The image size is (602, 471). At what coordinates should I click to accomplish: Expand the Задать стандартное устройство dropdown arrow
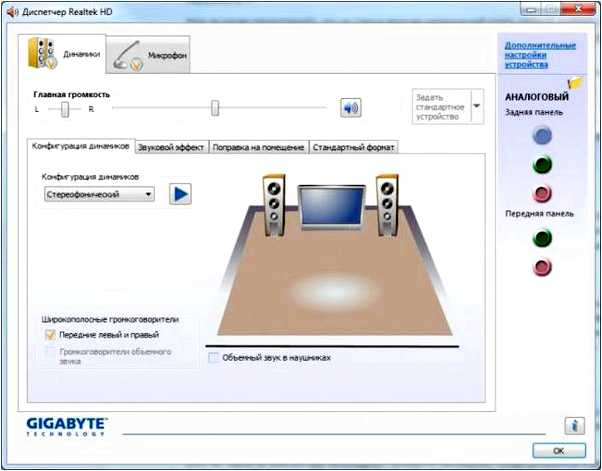476,106
